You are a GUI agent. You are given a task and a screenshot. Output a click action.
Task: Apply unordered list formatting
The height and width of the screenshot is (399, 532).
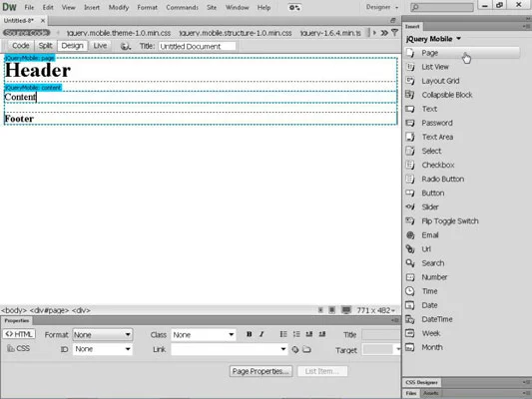[x=283, y=334]
